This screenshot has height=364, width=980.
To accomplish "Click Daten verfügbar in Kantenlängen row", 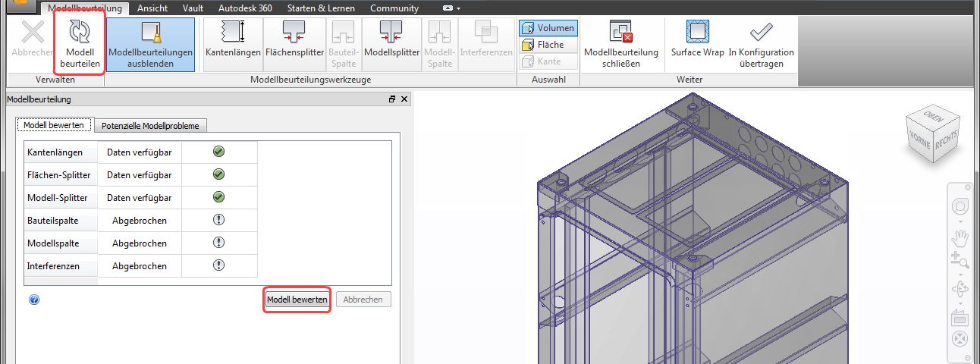I will tap(139, 152).
